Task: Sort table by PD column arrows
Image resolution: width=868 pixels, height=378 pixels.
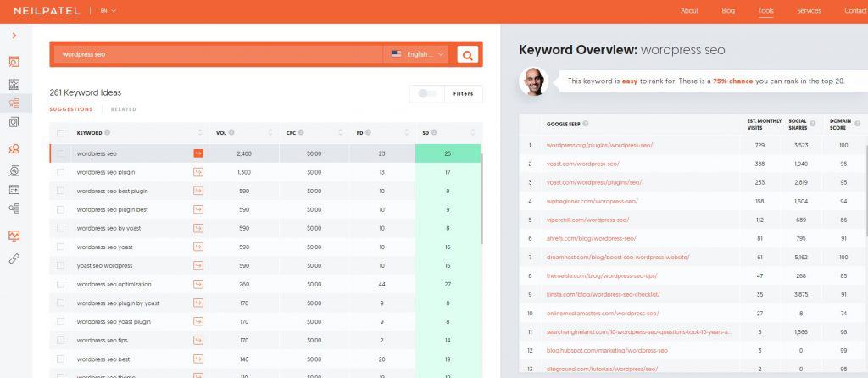Action: (x=407, y=133)
